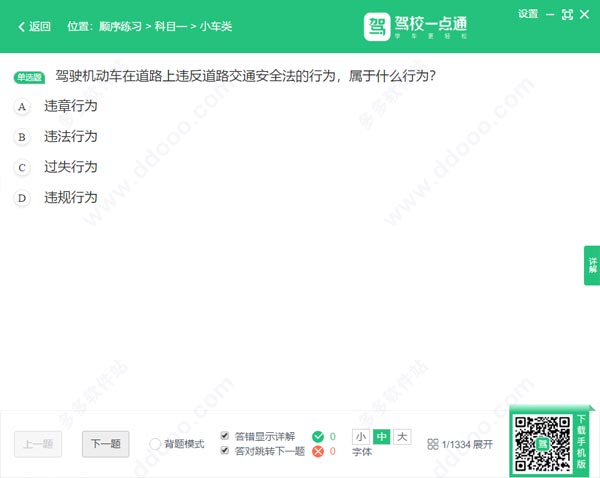Toggle 答错显示详解 checkbox
The width and height of the screenshot is (600, 478).
[x=225, y=436]
